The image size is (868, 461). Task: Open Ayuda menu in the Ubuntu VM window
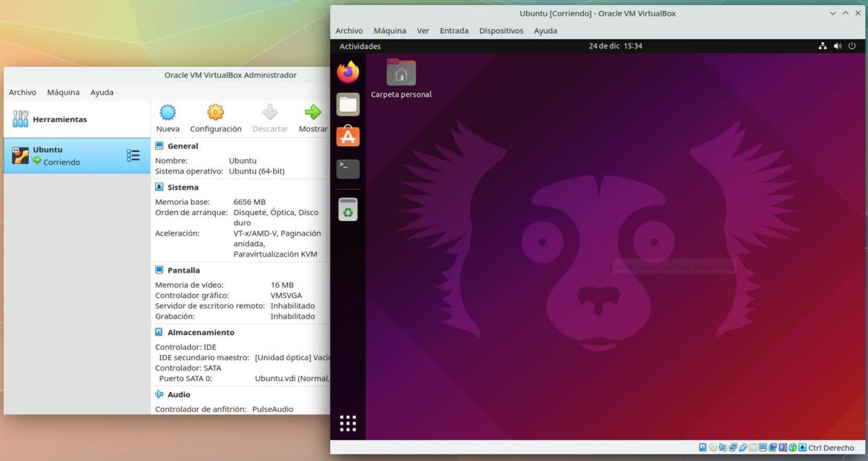click(x=545, y=30)
